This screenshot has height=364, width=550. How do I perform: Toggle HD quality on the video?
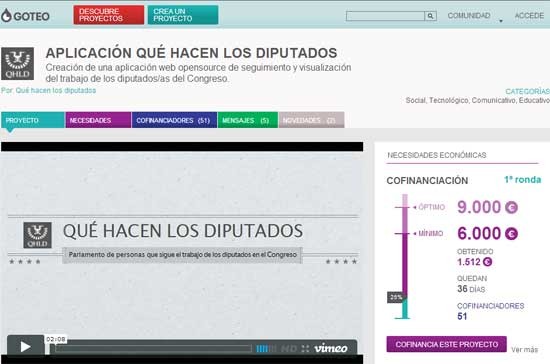[289, 349]
